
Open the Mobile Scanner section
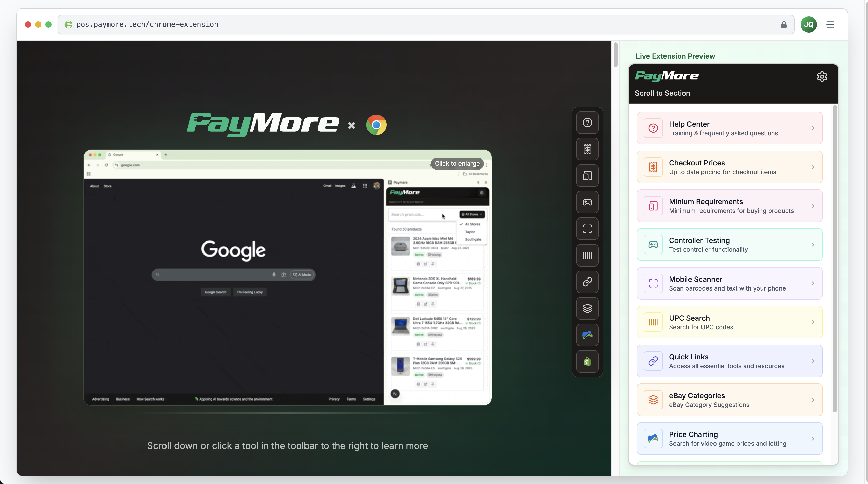(x=729, y=283)
